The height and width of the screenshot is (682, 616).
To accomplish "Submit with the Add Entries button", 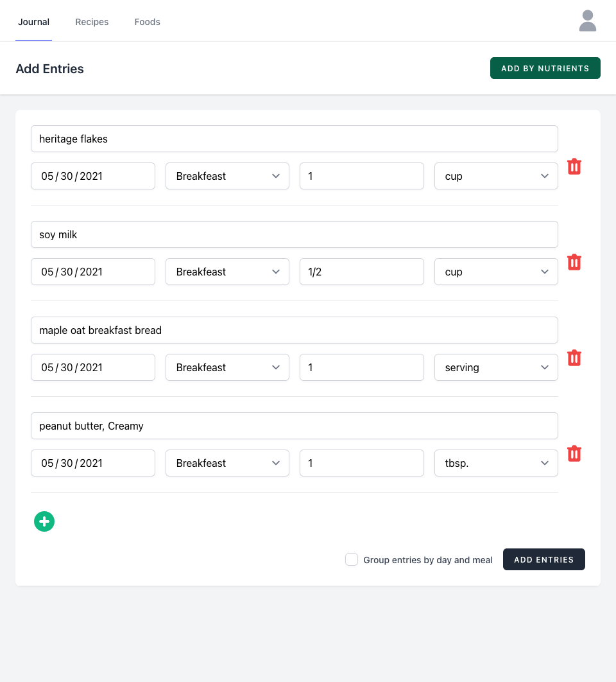I will tap(543, 559).
